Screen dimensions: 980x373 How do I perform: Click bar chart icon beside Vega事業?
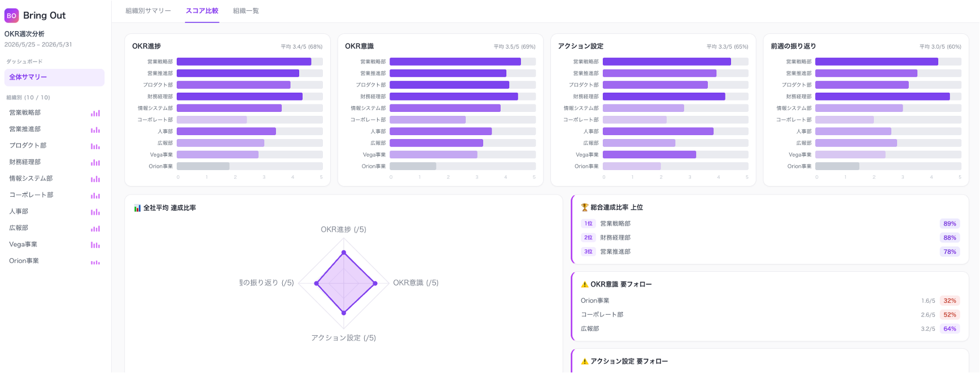pos(95,245)
